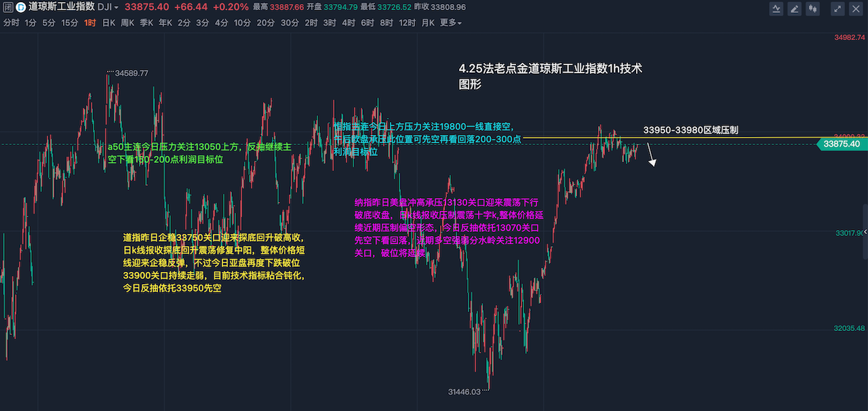This screenshot has height=411, width=868.
Task: Switch to the 分时 timeframe
Action: pos(11,22)
